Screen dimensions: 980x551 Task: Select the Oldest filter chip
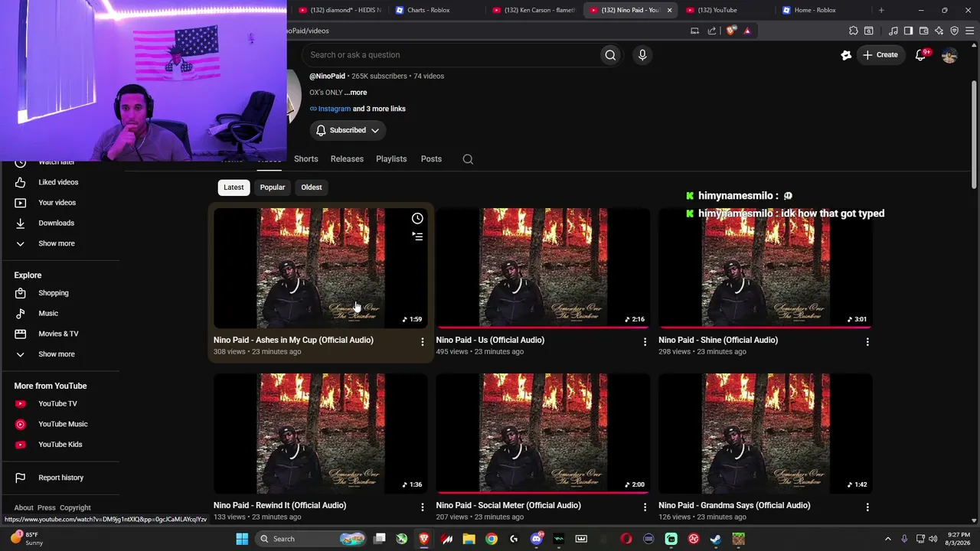312,187
